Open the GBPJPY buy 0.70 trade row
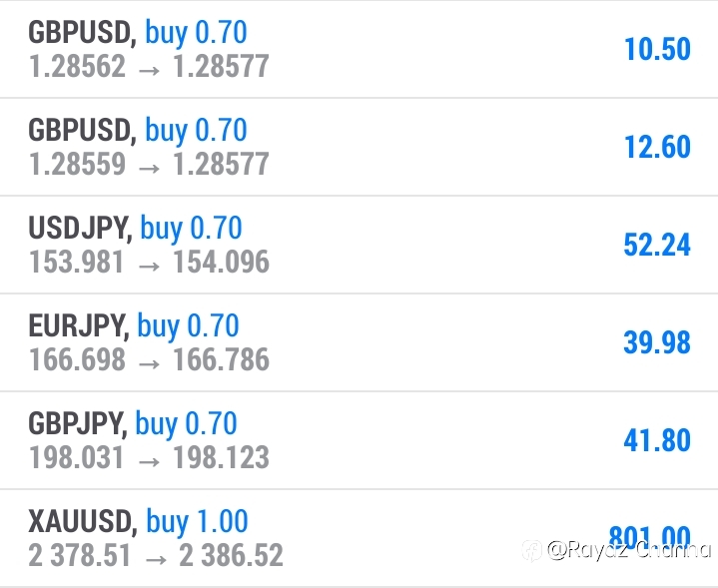The image size is (718, 588). pyautogui.click(x=359, y=441)
